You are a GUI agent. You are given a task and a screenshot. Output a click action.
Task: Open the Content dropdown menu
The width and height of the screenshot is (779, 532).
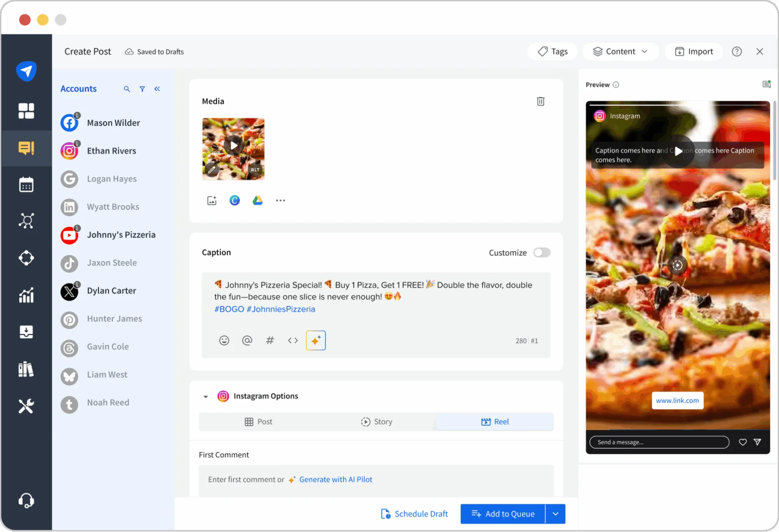[x=620, y=52]
